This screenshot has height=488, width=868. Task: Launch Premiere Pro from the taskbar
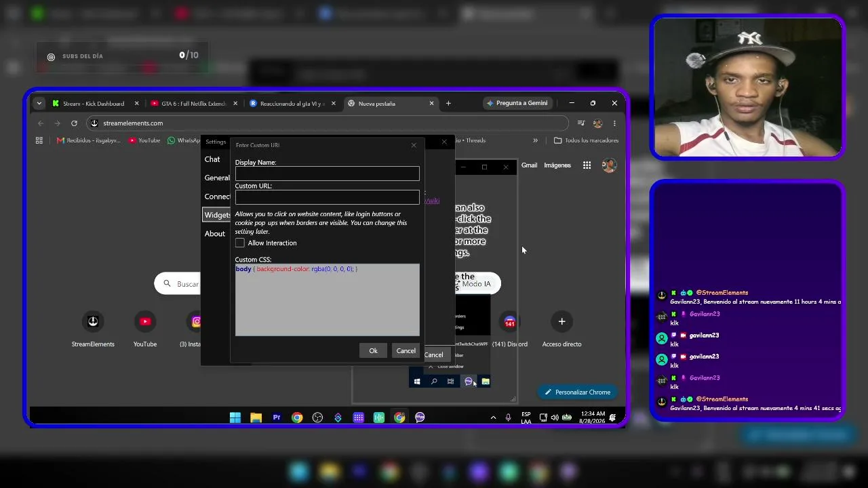click(x=277, y=418)
